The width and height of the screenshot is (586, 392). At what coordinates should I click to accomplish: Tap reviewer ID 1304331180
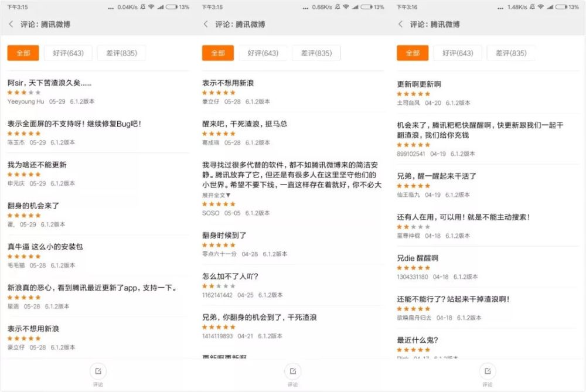click(x=412, y=277)
